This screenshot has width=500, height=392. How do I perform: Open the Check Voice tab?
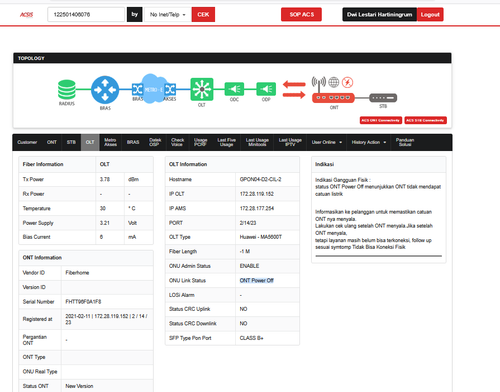(177, 142)
